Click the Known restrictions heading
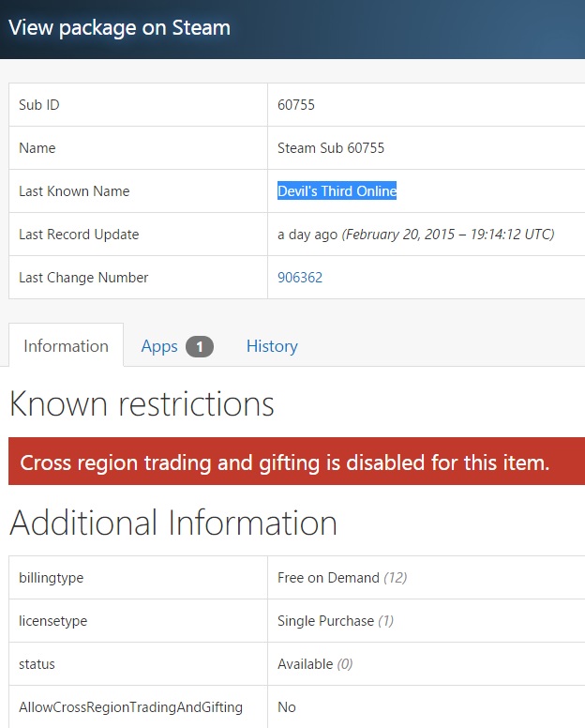This screenshot has height=728, width=585. pos(142,404)
